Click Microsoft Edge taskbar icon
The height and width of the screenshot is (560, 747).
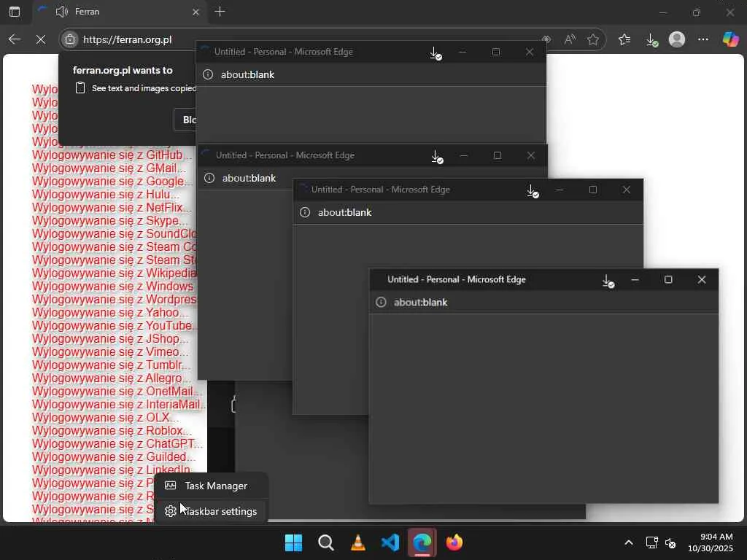click(x=422, y=542)
